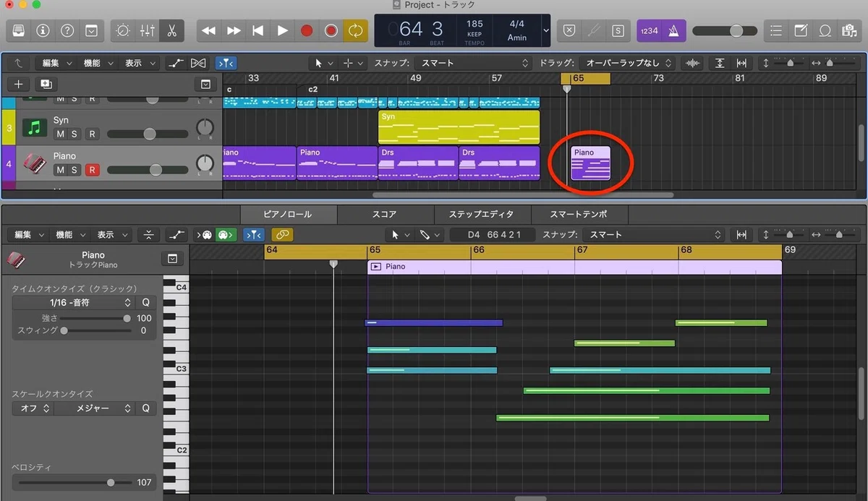Click the Capture Recording ringed button
Viewport: 868px width, 501px height.
331,30
